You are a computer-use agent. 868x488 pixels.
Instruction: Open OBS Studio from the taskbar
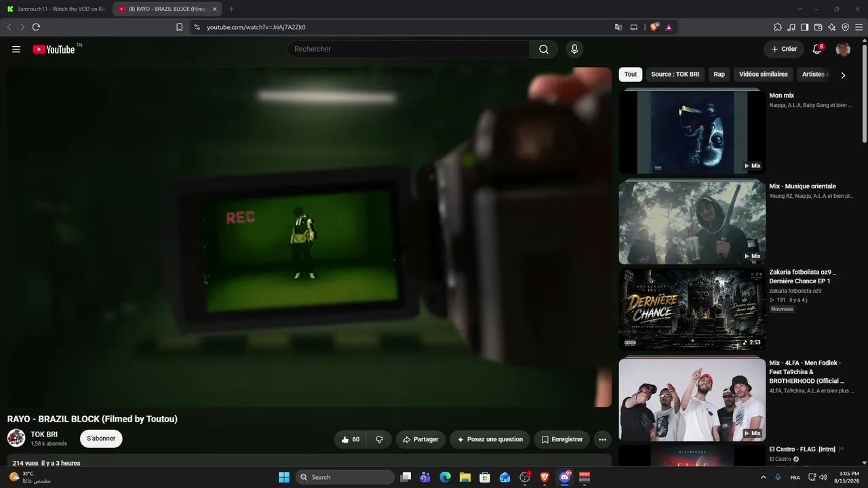pos(524,477)
